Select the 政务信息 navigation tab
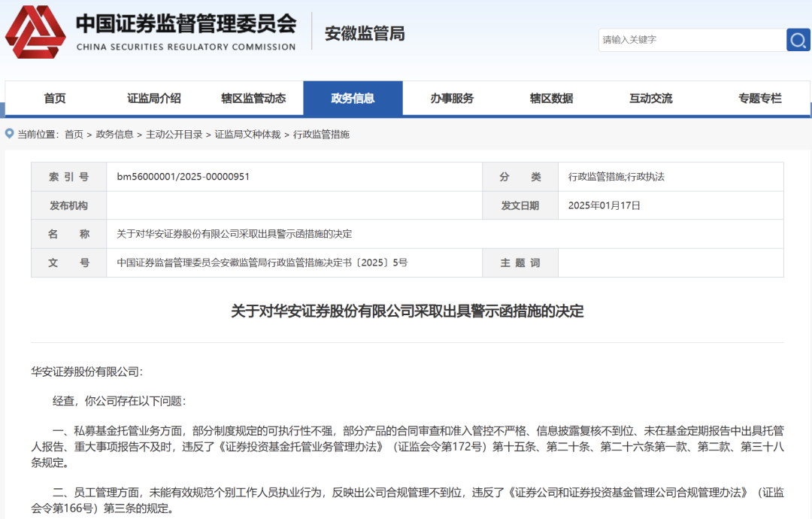This screenshot has height=519, width=812. pyautogui.click(x=353, y=99)
